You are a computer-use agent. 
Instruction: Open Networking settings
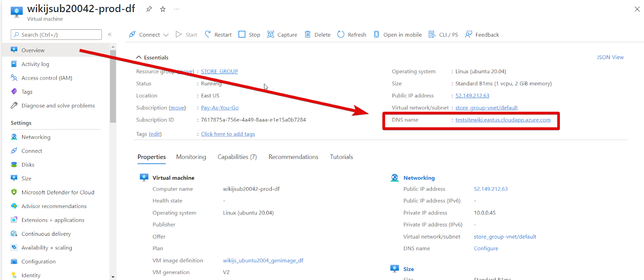[36, 137]
